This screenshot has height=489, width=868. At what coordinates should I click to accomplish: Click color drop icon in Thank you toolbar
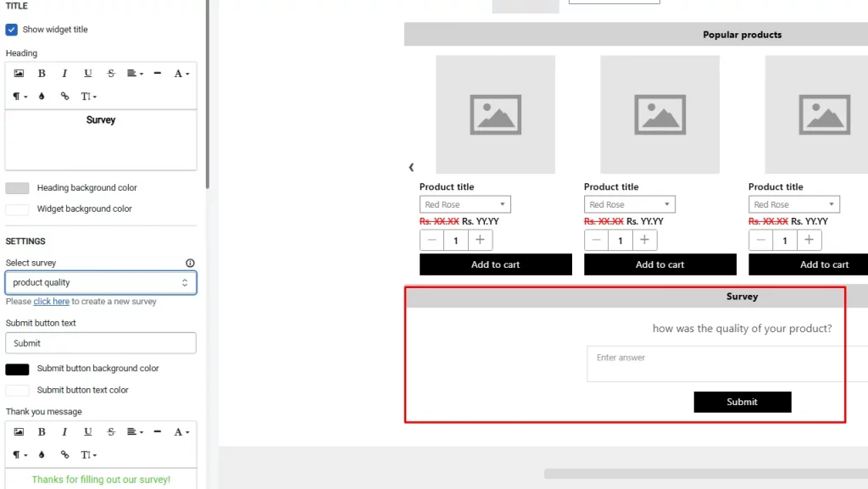[x=42, y=455]
